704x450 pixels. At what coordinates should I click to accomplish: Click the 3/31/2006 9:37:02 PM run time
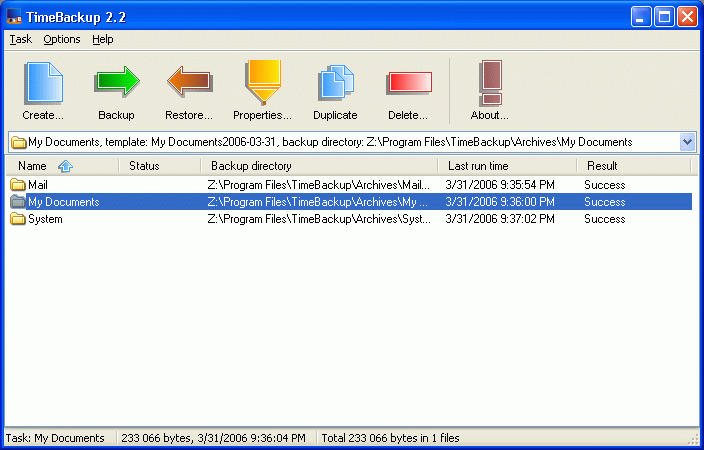click(500, 219)
